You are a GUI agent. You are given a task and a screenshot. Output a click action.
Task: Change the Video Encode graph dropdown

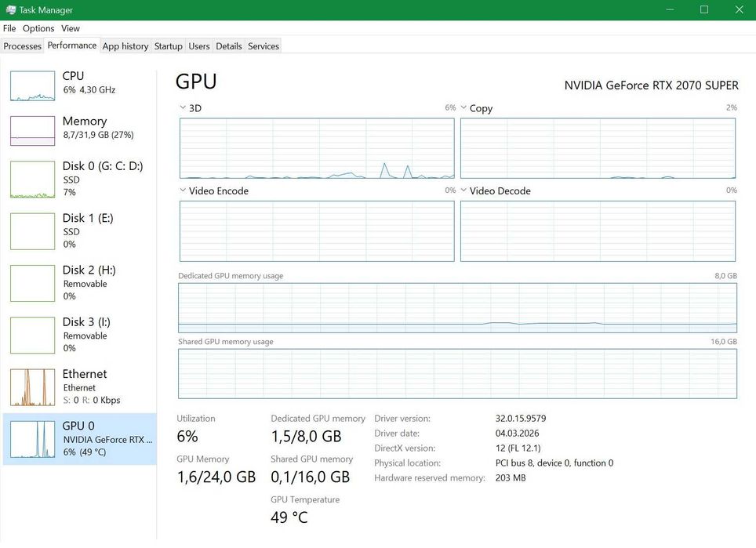click(x=183, y=191)
